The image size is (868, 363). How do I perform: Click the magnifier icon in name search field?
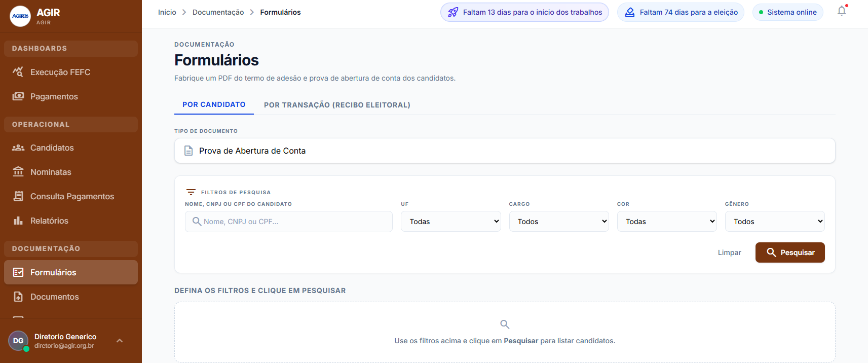[197, 222]
